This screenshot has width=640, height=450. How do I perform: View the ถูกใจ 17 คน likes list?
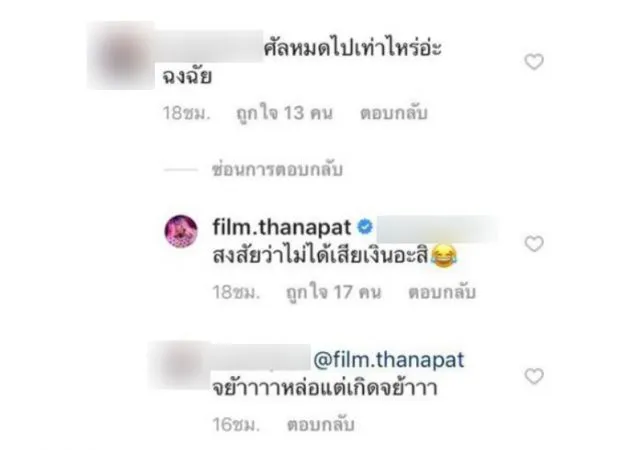(x=334, y=292)
